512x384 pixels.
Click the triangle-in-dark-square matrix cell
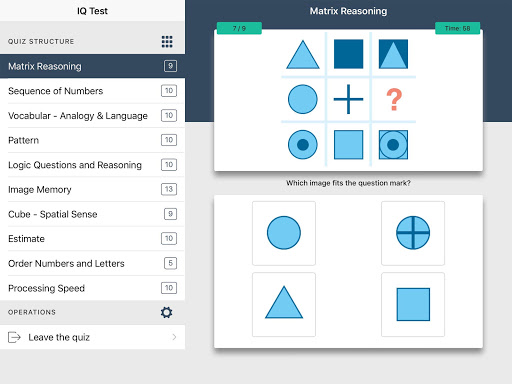(x=393, y=54)
